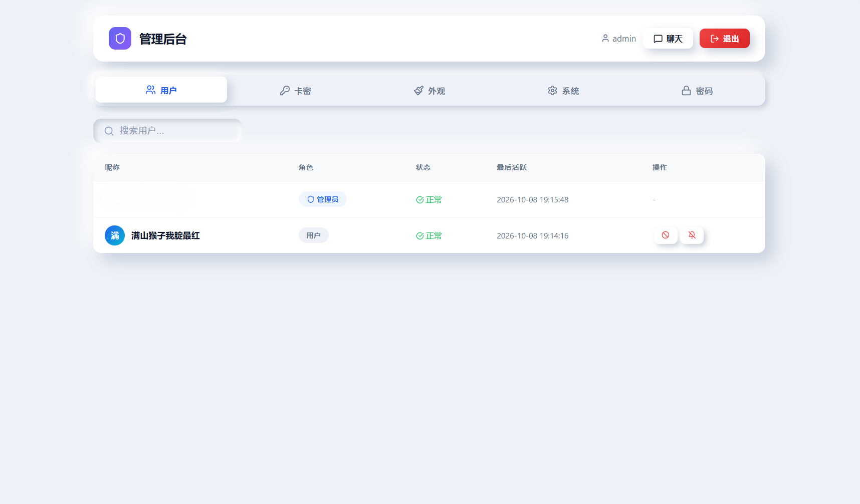Open the 聊天 chat button
This screenshot has height=504, width=860.
(668, 39)
